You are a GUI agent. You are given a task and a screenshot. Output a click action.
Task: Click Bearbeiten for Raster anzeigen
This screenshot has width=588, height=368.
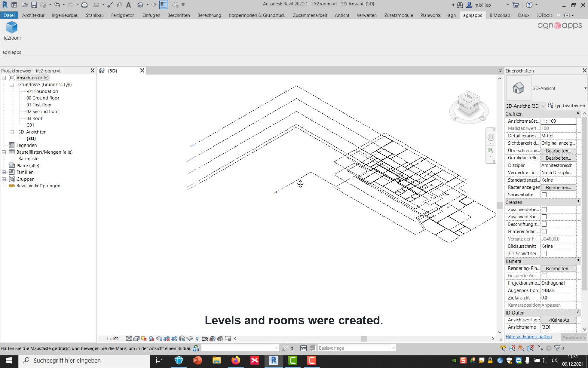click(x=558, y=188)
